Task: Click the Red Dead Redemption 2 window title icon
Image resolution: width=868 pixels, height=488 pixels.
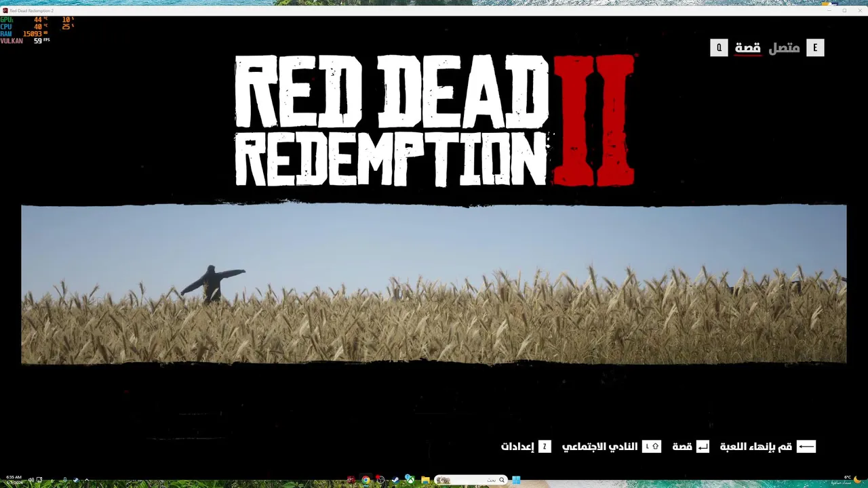Action: coord(5,11)
